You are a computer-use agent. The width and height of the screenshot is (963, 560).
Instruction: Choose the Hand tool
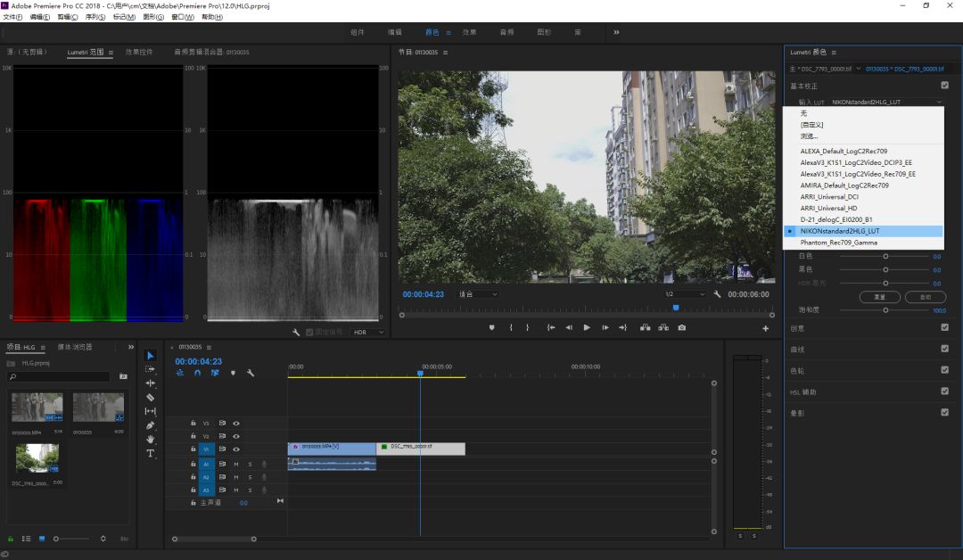click(150, 440)
